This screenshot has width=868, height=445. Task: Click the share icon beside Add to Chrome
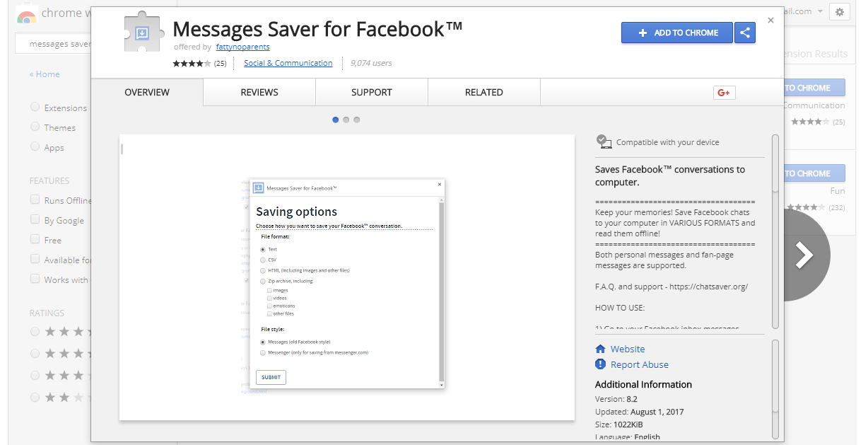pos(745,33)
